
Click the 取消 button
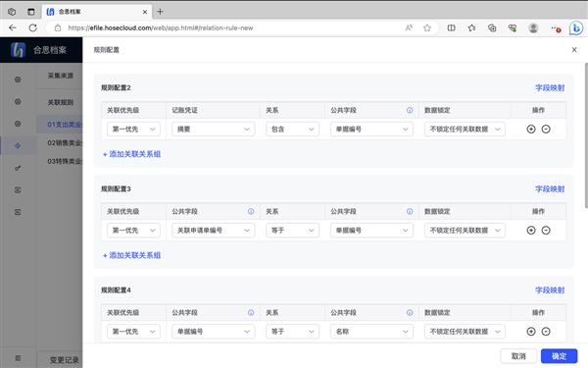point(518,356)
